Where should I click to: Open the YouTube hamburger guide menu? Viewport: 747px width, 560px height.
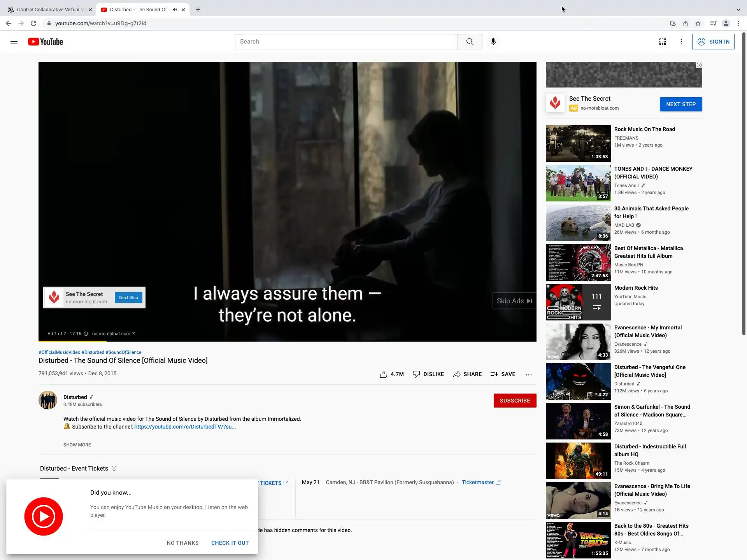(x=14, y=42)
